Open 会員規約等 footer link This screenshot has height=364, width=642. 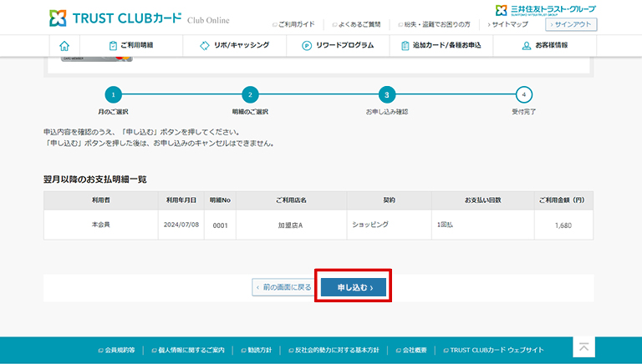pyautogui.click(x=117, y=350)
